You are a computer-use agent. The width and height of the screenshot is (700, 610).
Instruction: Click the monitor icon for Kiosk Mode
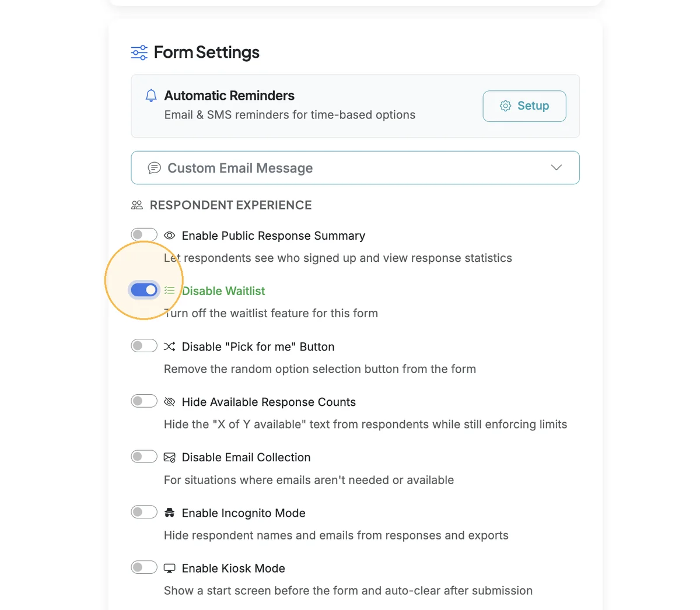[x=170, y=568]
